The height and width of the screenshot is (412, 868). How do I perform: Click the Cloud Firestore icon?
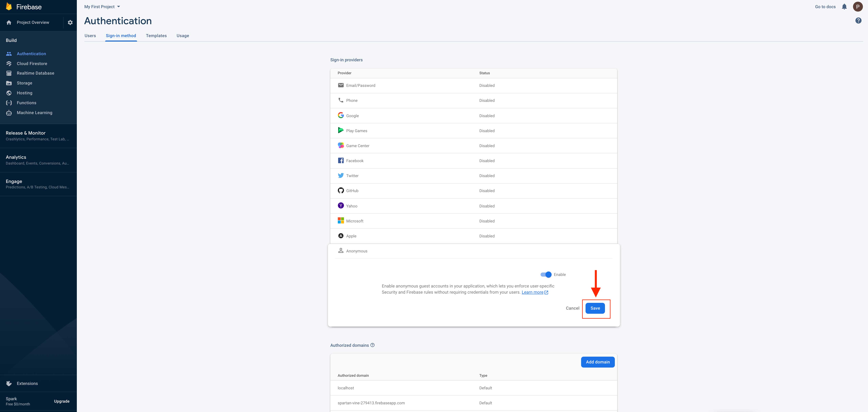click(9, 64)
